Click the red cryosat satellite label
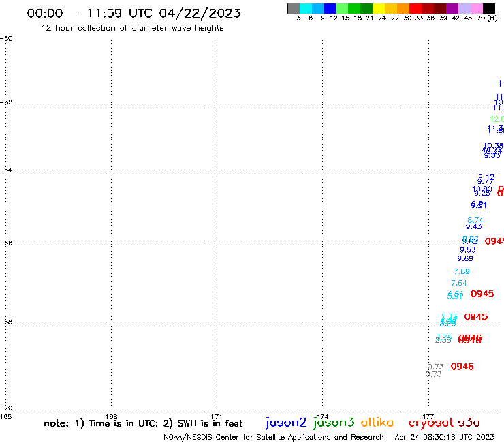This screenshot has height=443, width=504. click(431, 423)
